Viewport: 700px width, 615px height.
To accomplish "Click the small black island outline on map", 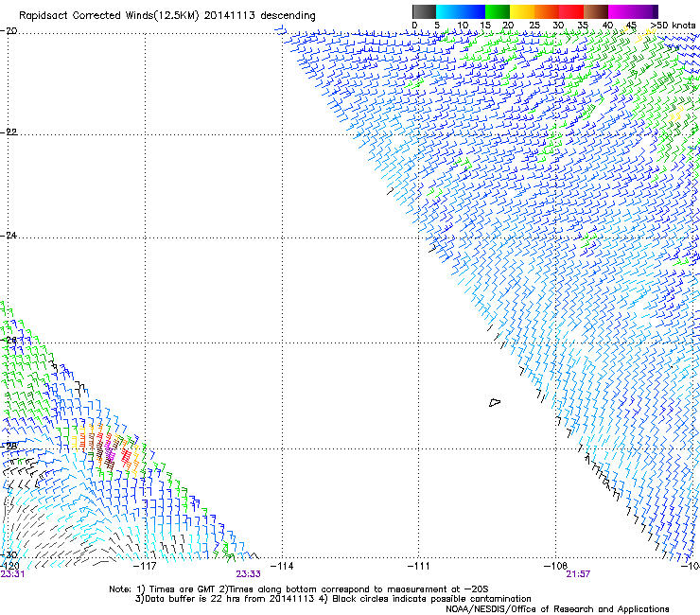I will coord(495,403).
